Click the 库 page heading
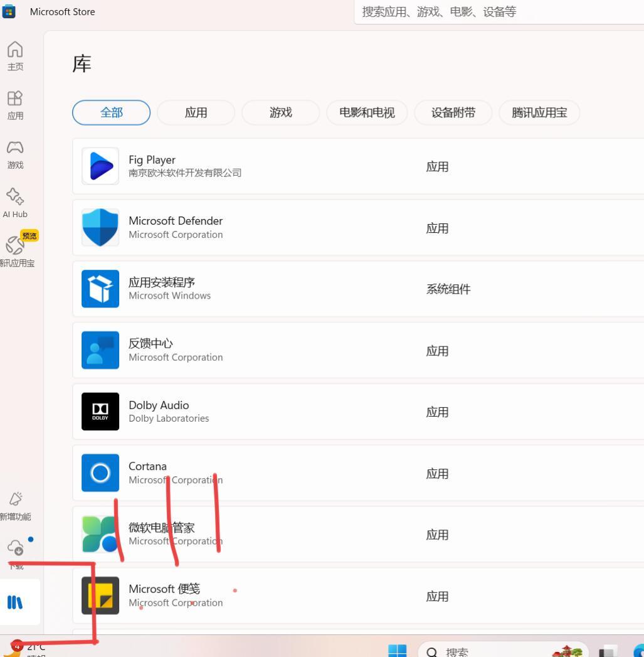Viewport: 644px width, 657px height. (x=82, y=63)
